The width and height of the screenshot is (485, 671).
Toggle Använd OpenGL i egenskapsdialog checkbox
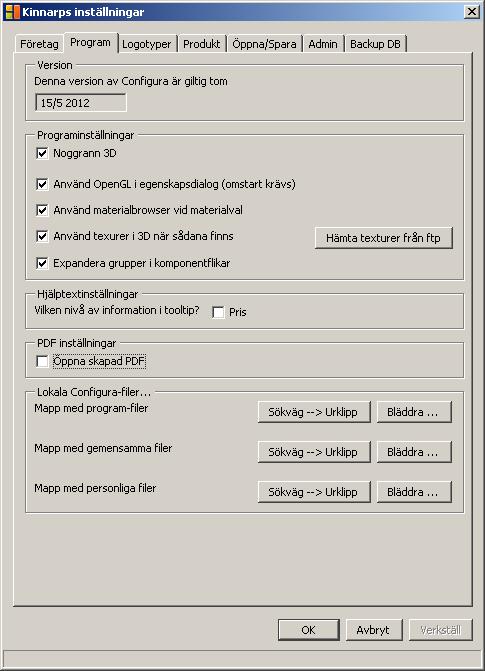click(x=42, y=184)
